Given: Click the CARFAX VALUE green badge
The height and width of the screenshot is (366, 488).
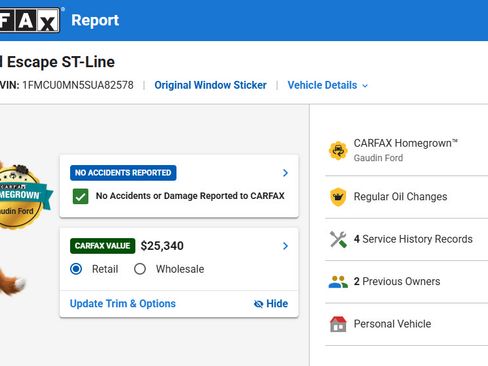Looking at the screenshot, I should [103, 246].
